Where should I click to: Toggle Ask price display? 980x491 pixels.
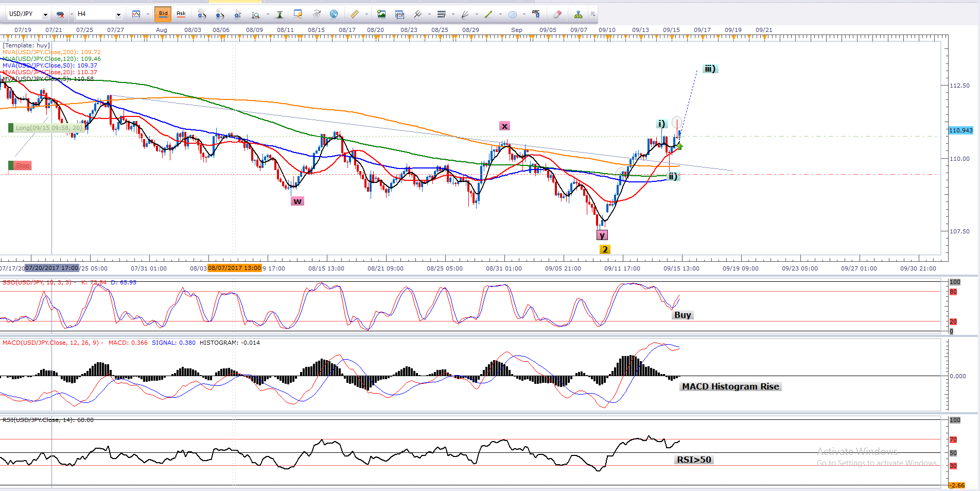point(181,14)
